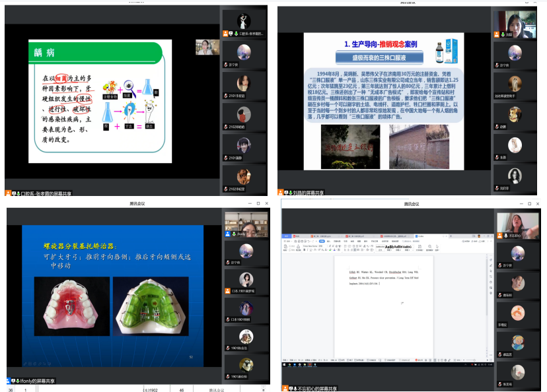The width and height of the screenshot is (547, 392).
Task: Click the pink orthodontic appliance photo
Action: point(71,306)
